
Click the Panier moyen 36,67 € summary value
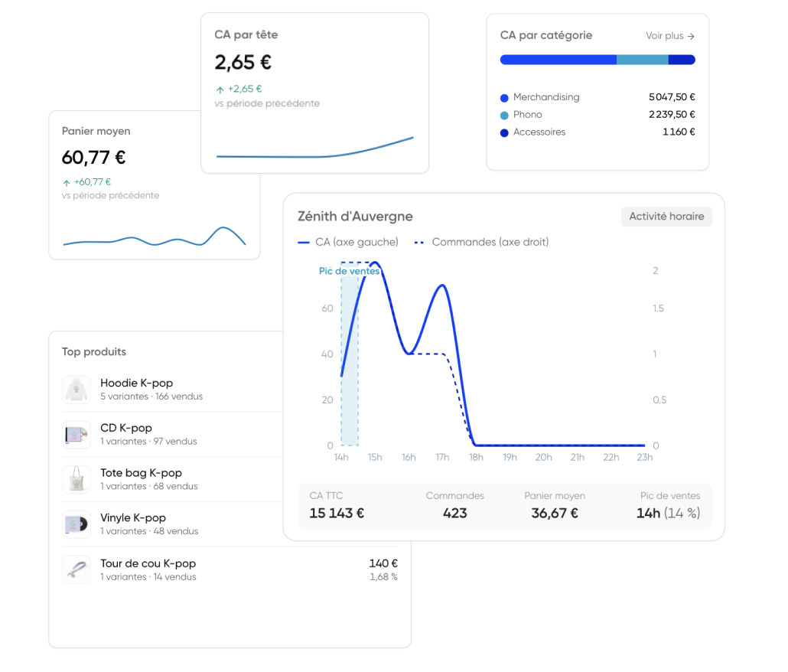pos(555,513)
